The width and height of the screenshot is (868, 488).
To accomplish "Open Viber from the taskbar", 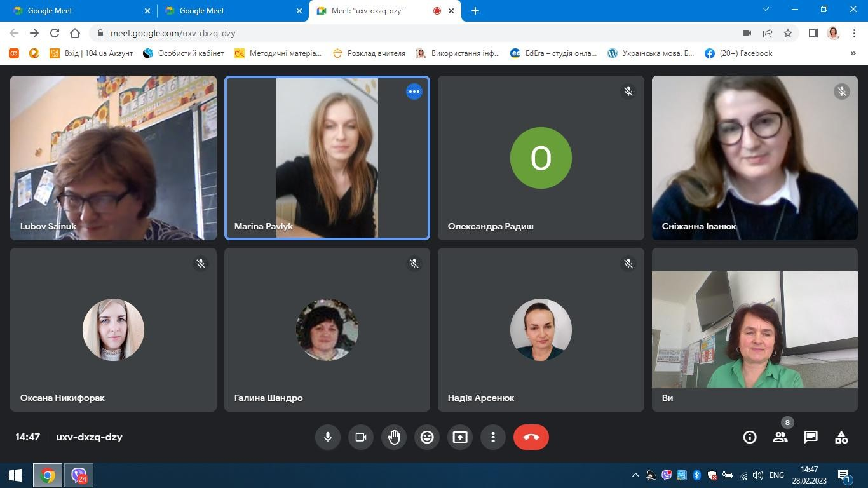I will 79,475.
